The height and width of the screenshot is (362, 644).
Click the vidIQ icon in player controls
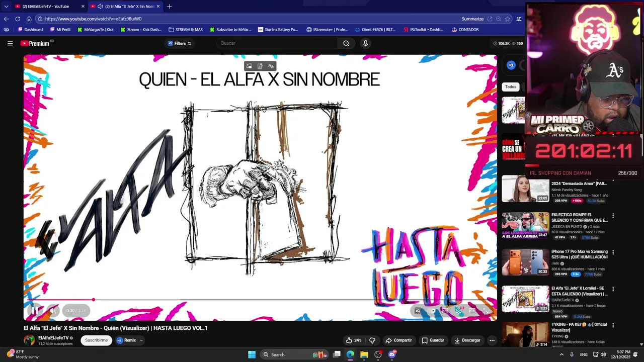click(x=418, y=311)
